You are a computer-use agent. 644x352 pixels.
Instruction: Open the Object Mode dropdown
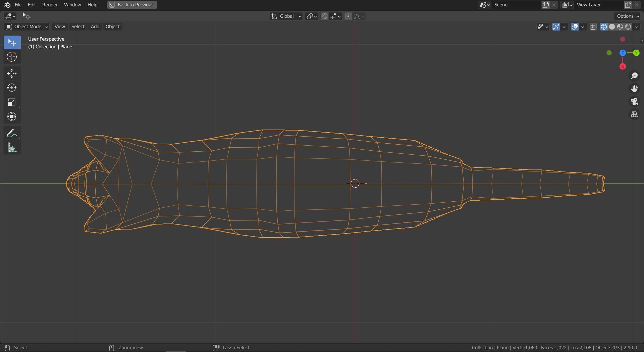click(27, 27)
